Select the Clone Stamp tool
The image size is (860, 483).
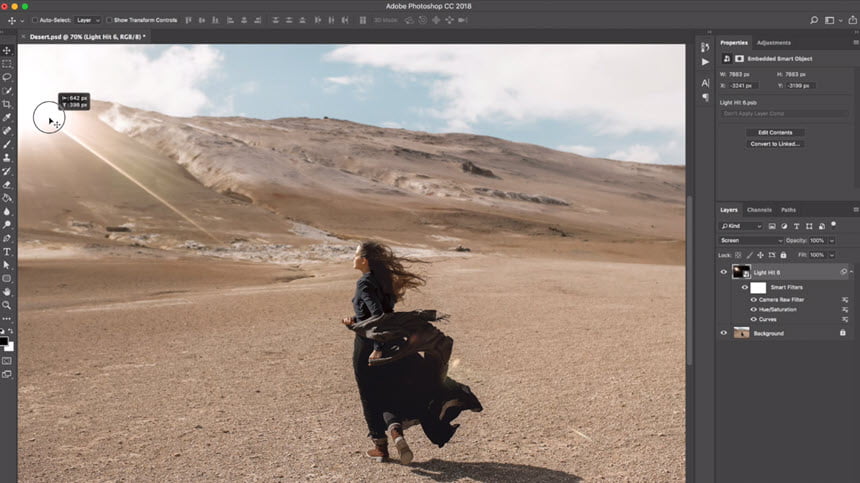point(7,157)
